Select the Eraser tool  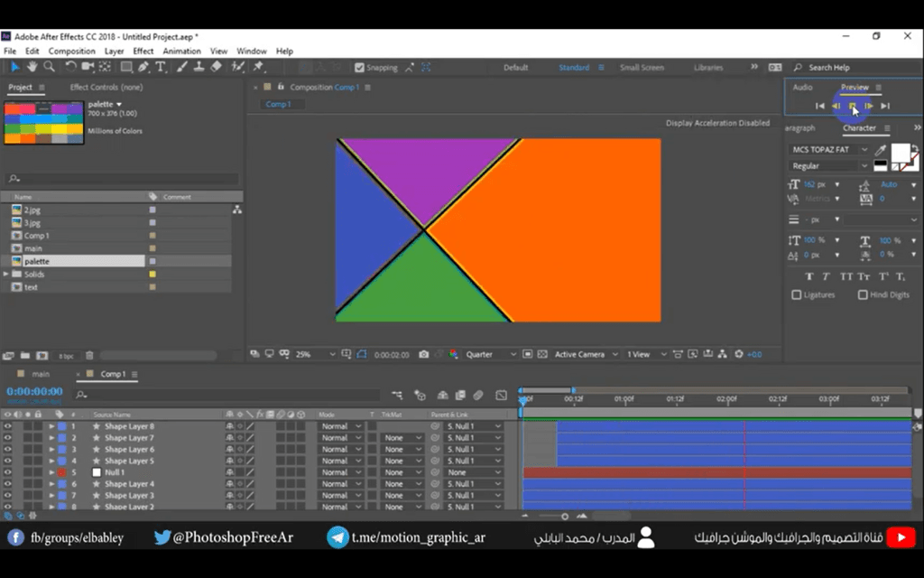click(x=217, y=67)
